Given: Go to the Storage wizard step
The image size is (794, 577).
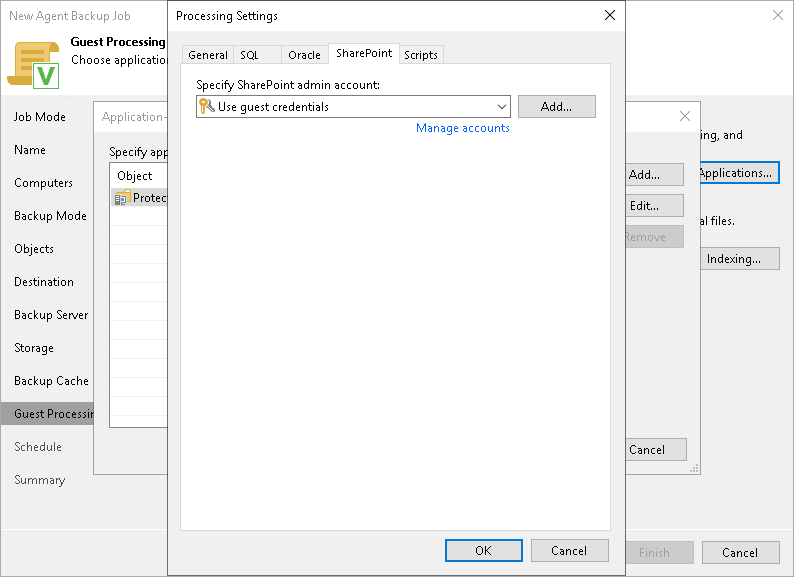Looking at the screenshot, I should [x=34, y=348].
